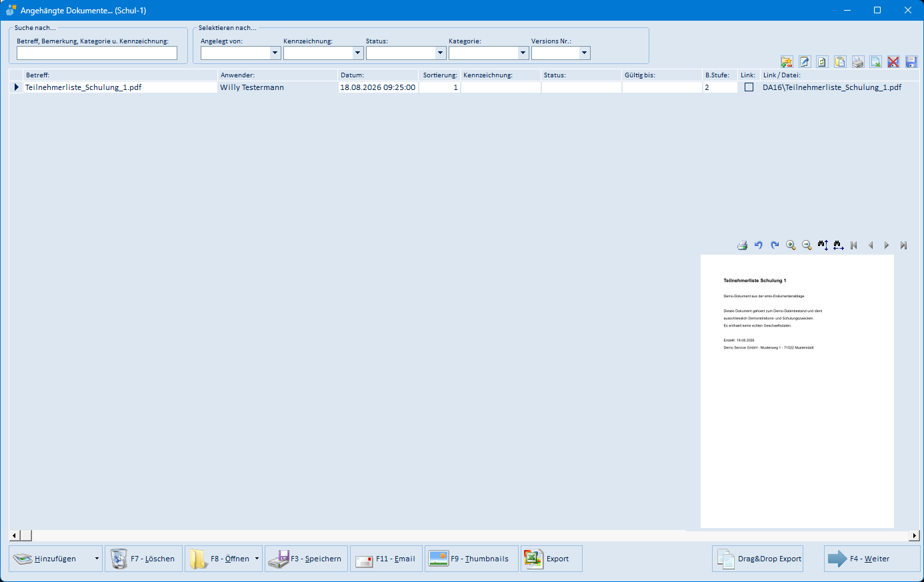924x582 pixels.
Task: Click the horizontal scrollbar thumb
Action: click(x=25, y=535)
